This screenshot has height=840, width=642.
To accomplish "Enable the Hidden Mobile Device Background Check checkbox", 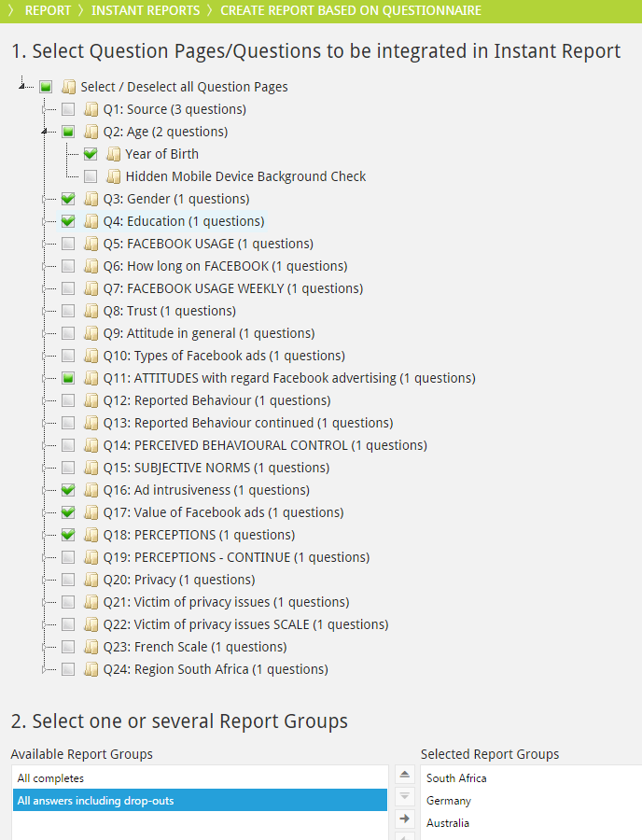I will [x=91, y=176].
